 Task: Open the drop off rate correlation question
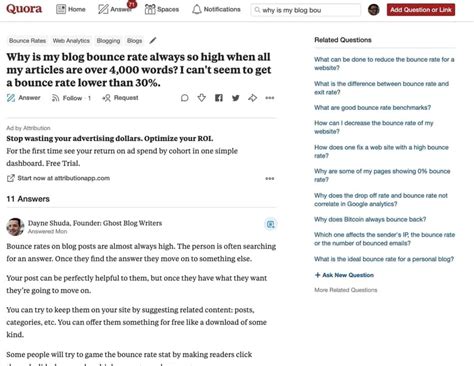click(381, 200)
